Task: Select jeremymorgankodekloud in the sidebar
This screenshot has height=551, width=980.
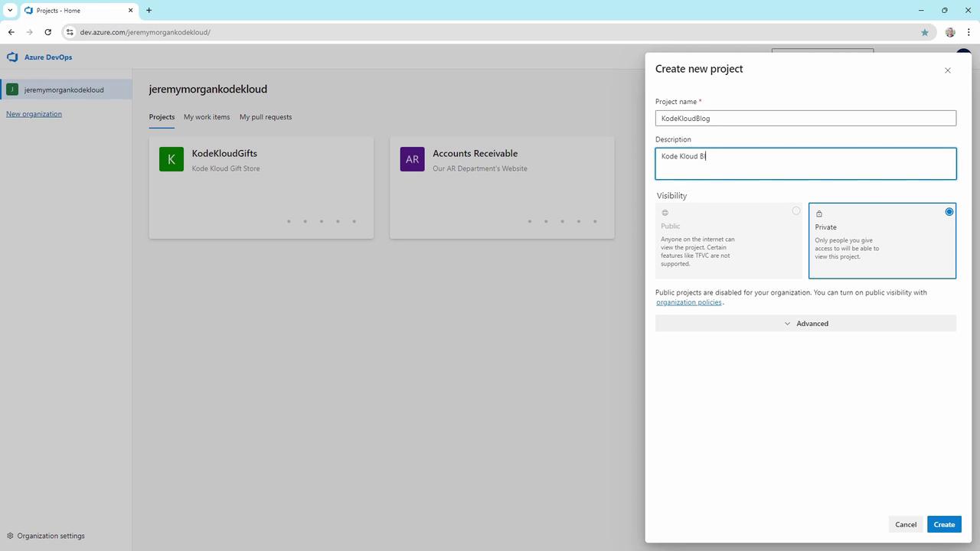Action: [x=66, y=90]
